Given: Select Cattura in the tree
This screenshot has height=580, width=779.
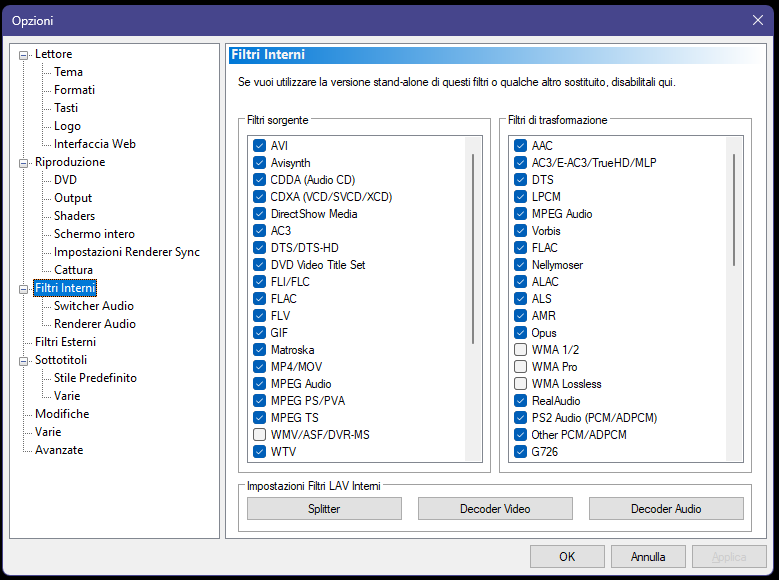Looking at the screenshot, I should click(73, 270).
